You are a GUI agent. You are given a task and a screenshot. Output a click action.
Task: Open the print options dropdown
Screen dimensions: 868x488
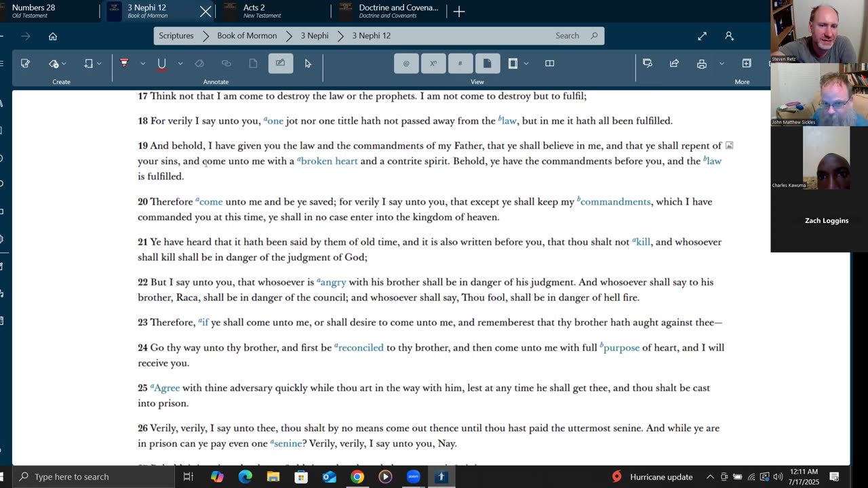tap(722, 64)
